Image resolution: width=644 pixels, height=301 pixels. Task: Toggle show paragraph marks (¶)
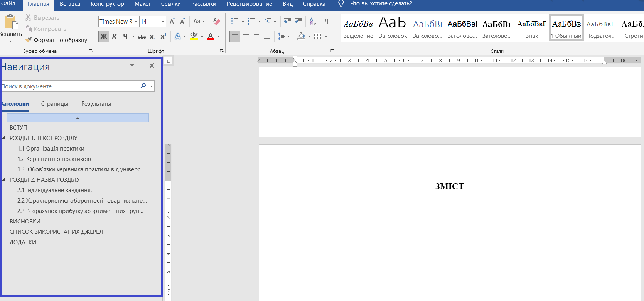pyautogui.click(x=327, y=21)
